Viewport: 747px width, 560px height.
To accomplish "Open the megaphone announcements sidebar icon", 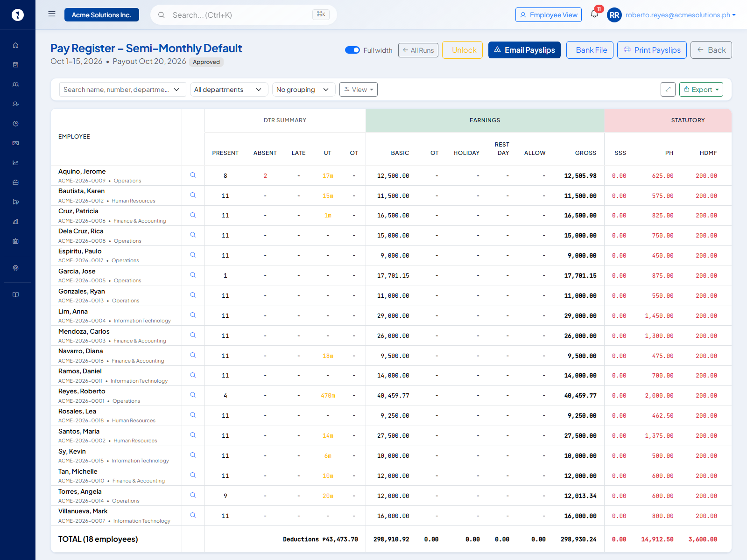I will [x=15, y=202].
